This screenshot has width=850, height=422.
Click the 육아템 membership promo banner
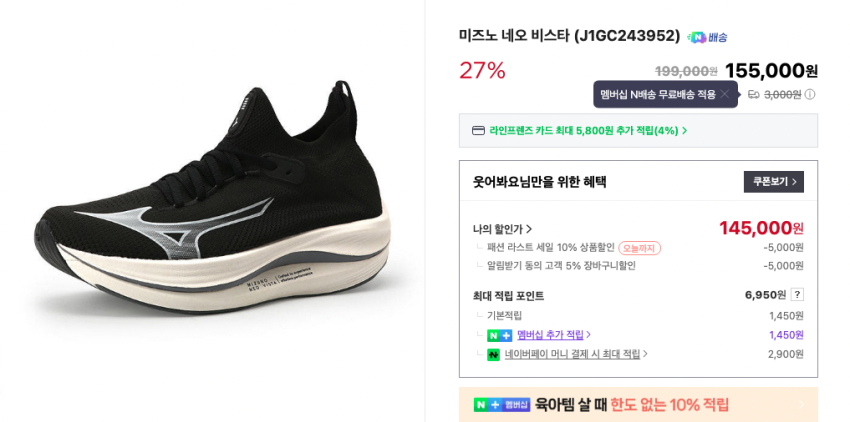[x=638, y=404]
